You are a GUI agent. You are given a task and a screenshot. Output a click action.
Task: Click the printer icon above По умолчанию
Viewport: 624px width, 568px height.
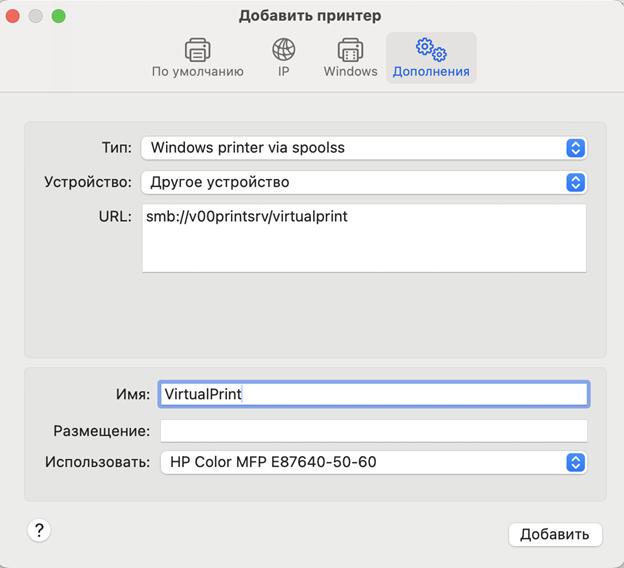coord(197,49)
